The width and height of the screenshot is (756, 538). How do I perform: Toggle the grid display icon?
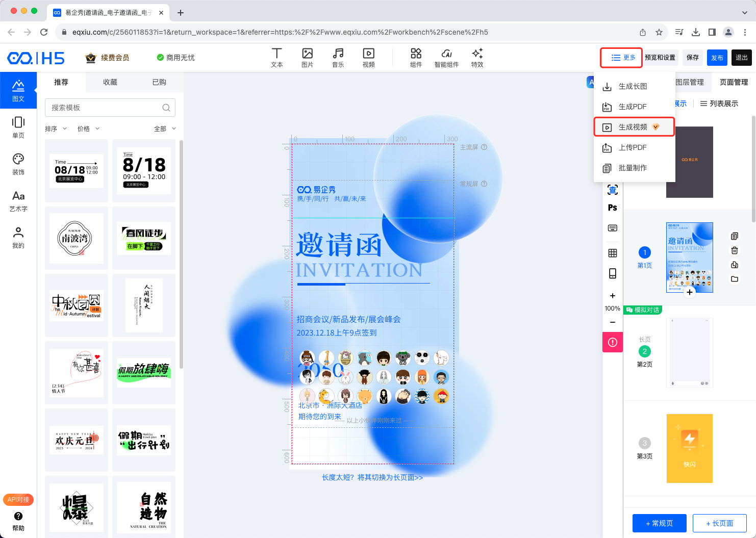coord(612,253)
